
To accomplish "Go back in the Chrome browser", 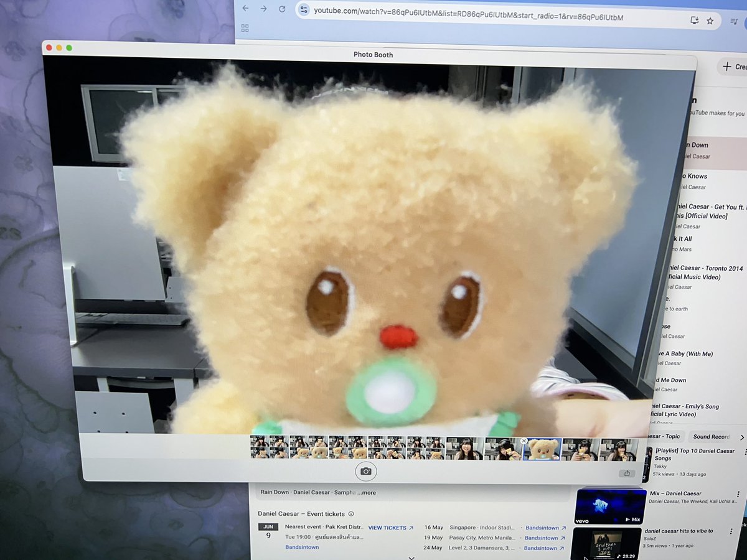I will 245,9.
